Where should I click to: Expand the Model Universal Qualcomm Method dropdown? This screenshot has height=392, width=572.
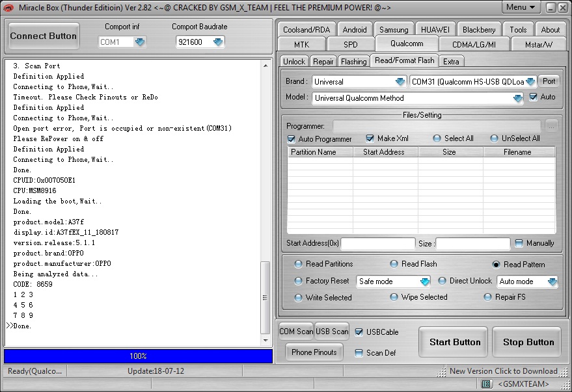point(517,98)
